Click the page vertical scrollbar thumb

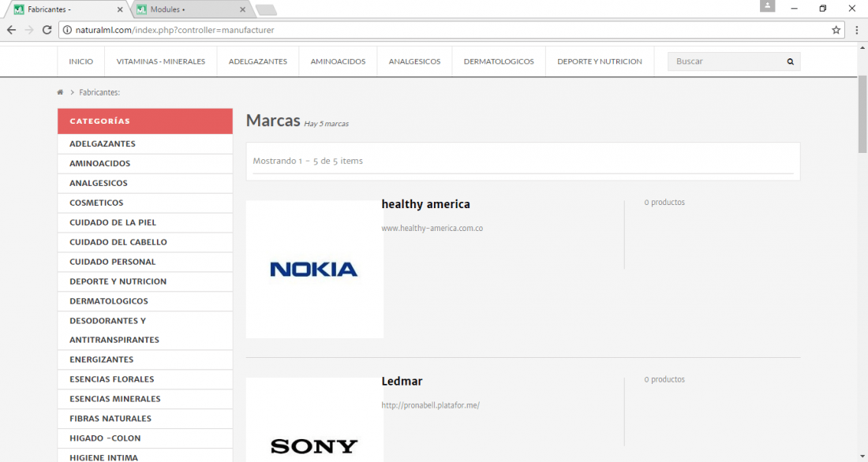(862, 114)
